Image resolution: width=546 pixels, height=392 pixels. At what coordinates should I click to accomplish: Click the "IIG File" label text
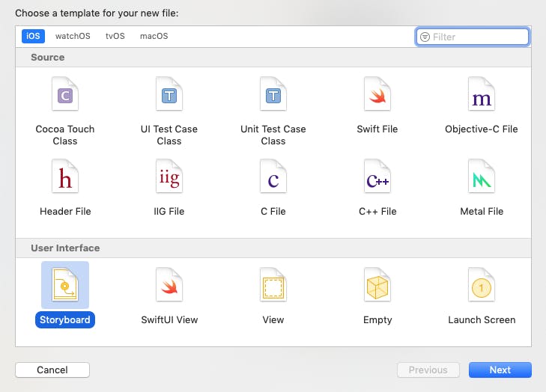point(169,211)
